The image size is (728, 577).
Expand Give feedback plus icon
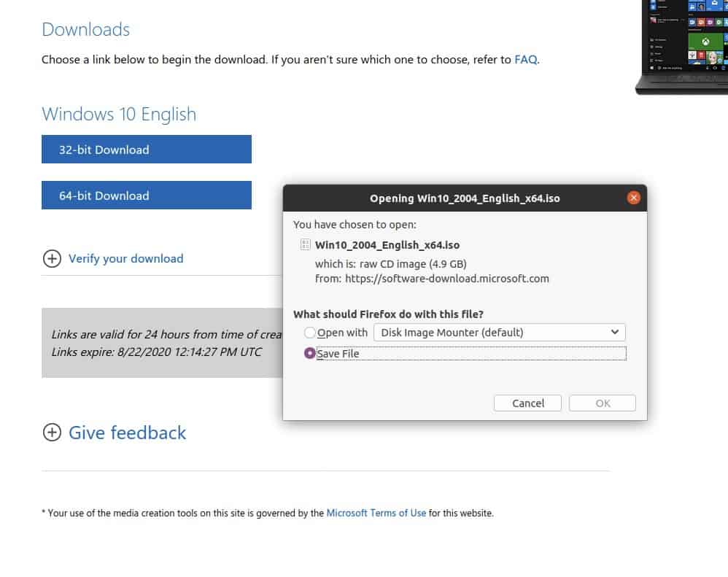click(x=52, y=432)
